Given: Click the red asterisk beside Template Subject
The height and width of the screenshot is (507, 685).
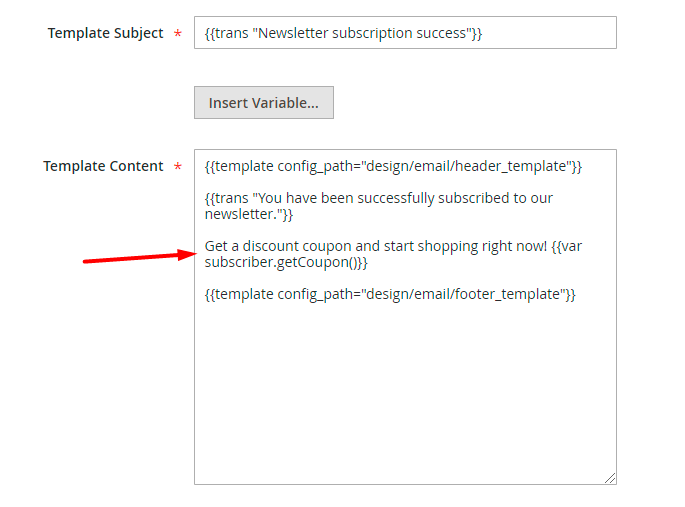Looking at the screenshot, I should tap(178, 35).
